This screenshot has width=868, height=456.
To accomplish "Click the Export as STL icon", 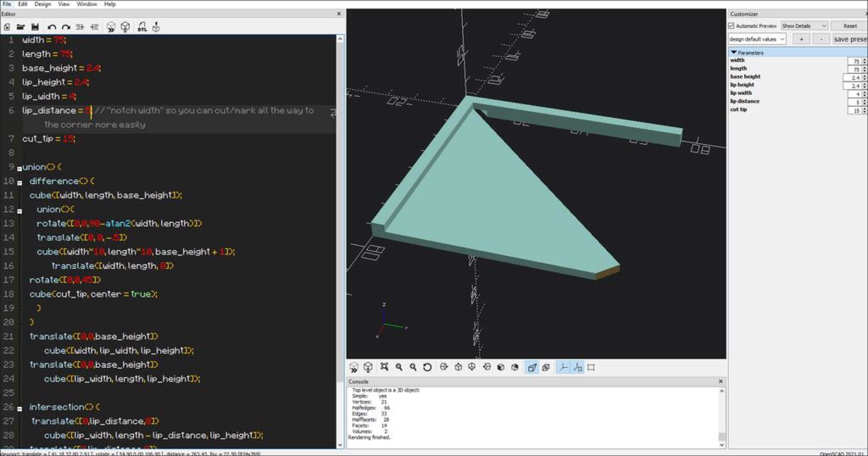I will [142, 27].
